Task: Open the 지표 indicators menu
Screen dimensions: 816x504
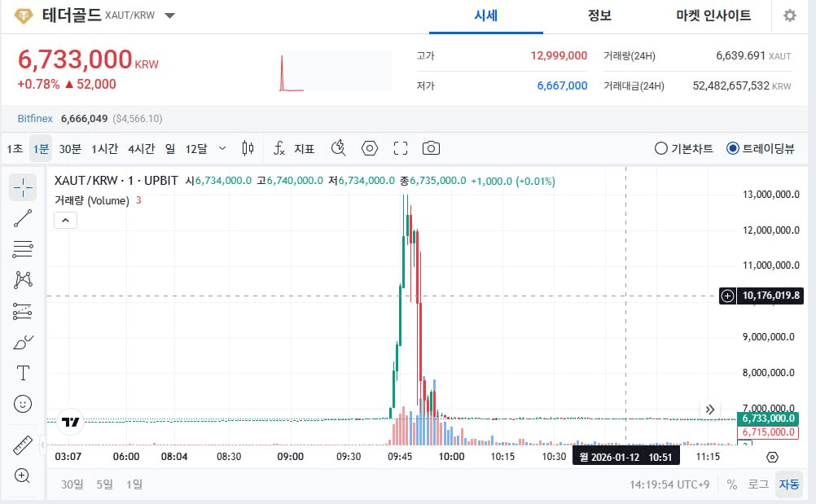Action: click(294, 148)
